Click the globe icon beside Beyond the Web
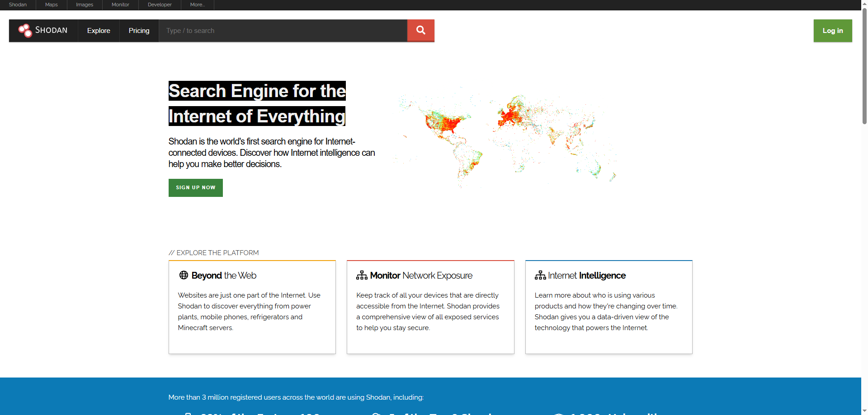868x415 pixels. [x=184, y=275]
